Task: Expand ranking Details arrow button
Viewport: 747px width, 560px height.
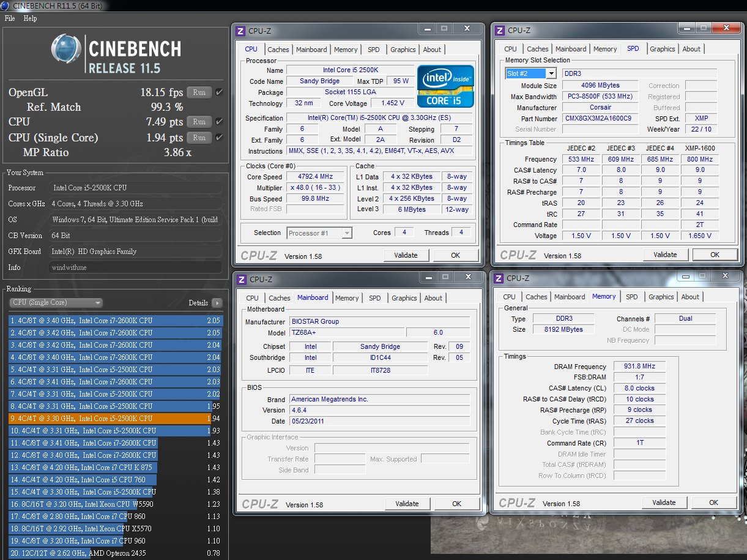Action: tap(217, 303)
